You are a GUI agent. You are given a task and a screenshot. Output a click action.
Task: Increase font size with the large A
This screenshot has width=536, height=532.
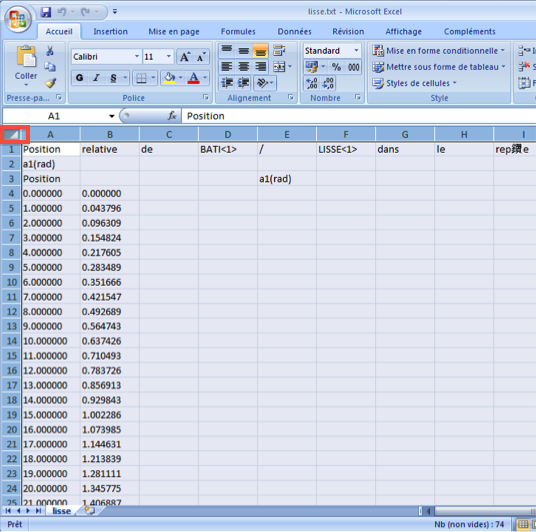[185, 57]
